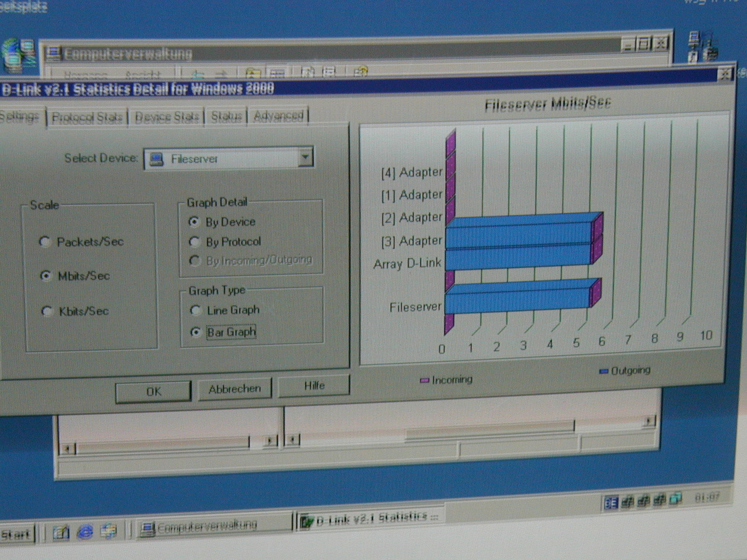Click right arrow of Computerverwaltung right pane scrollbar

coord(648,422)
